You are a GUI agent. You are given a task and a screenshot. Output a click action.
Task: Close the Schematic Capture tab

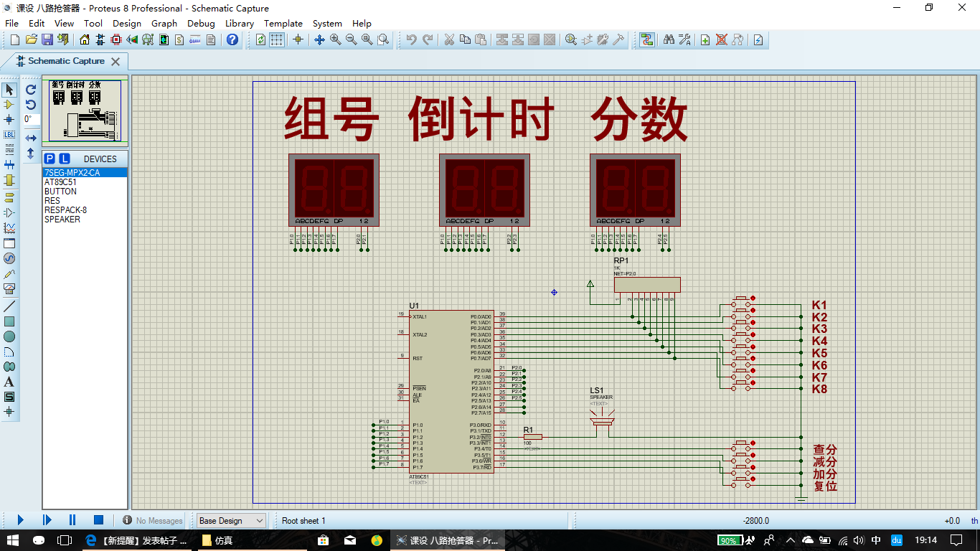click(x=115, y=62)
